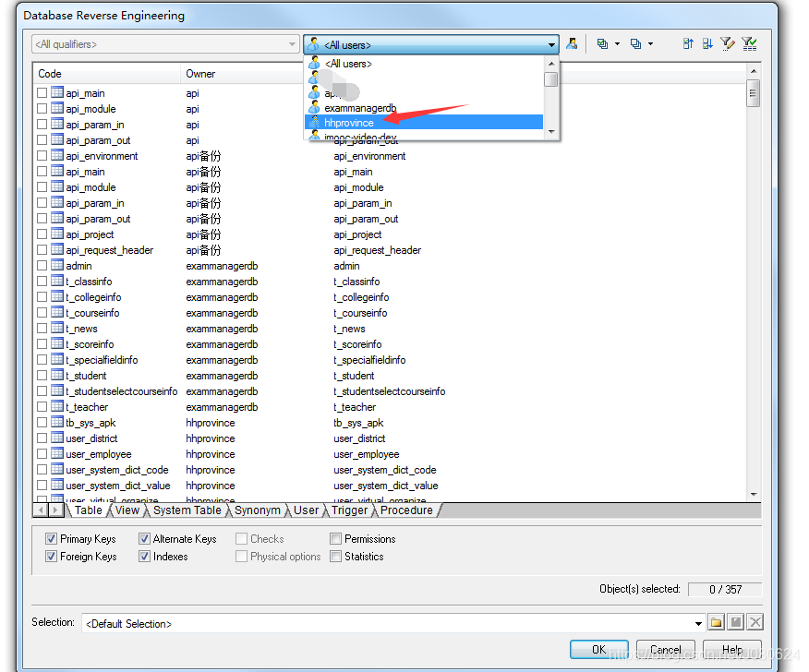Click the Help button
Screen dimensions: 809x672
(x=732, y=649)
